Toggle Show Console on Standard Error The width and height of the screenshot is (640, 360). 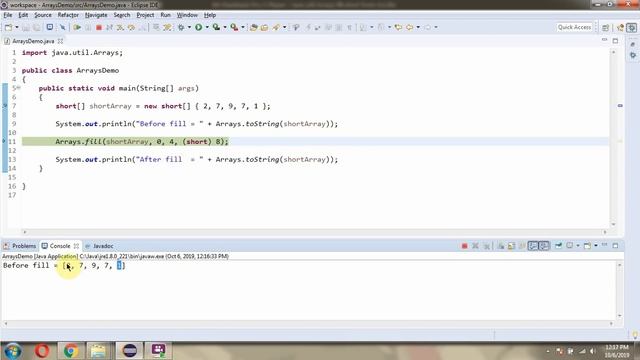[544, 246]
